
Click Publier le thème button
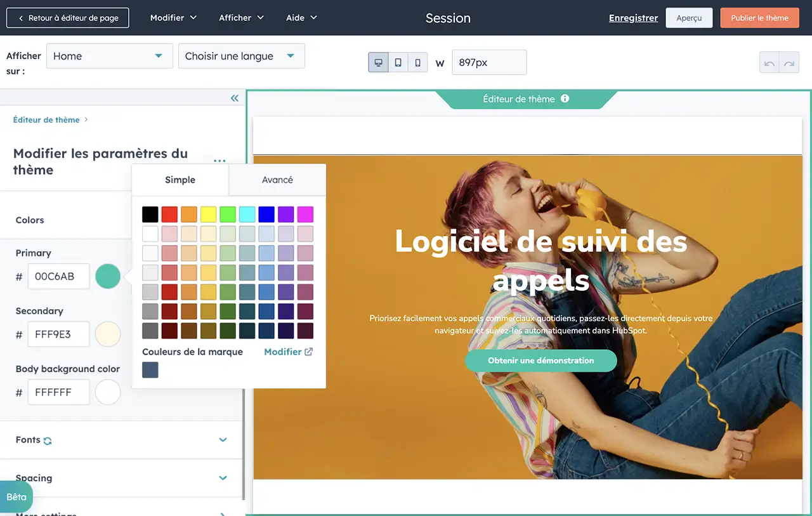(x=759, y=18)
